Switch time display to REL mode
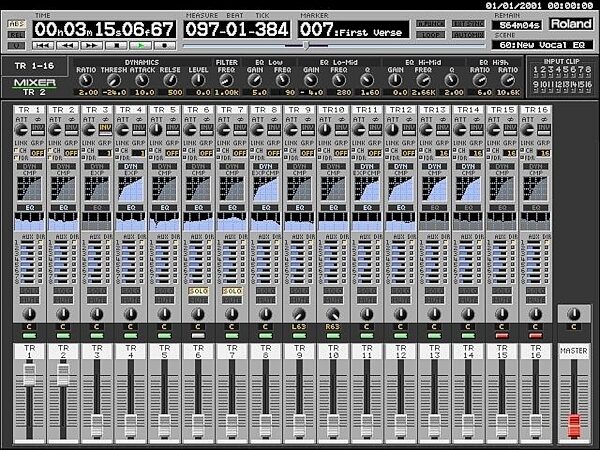600x450 pixels. click(x=16, y=35)
